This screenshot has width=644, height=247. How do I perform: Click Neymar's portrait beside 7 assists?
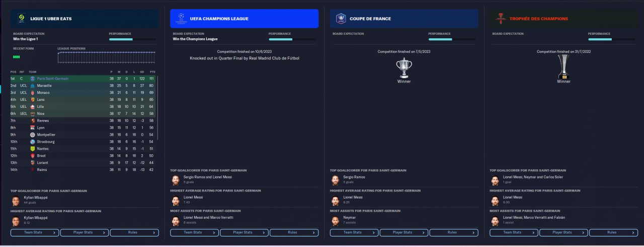[335, 220]
